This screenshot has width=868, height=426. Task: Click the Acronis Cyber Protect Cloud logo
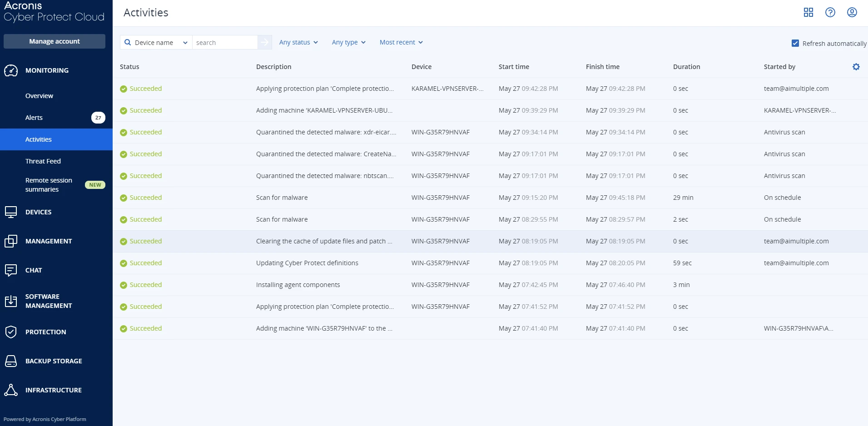click(54, 12)
